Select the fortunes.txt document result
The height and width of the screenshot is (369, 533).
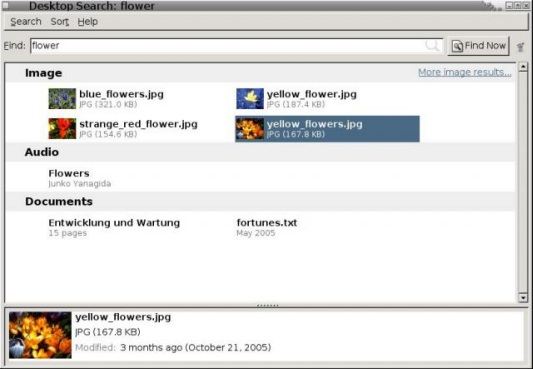267,223
